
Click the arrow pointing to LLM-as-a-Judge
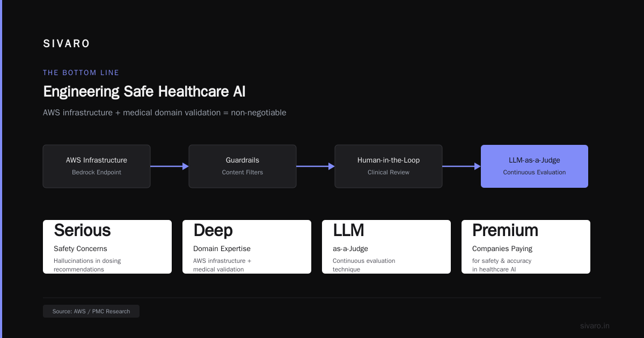(462, 166)
